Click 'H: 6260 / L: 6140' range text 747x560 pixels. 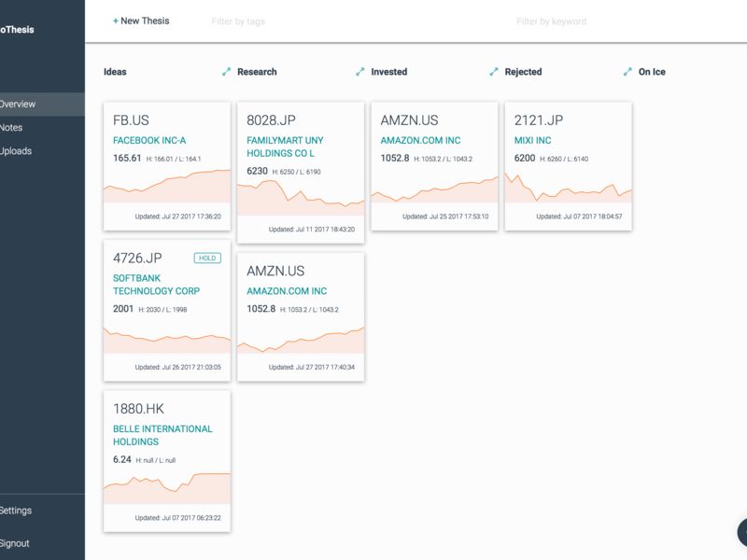click(x=564, y=159)
